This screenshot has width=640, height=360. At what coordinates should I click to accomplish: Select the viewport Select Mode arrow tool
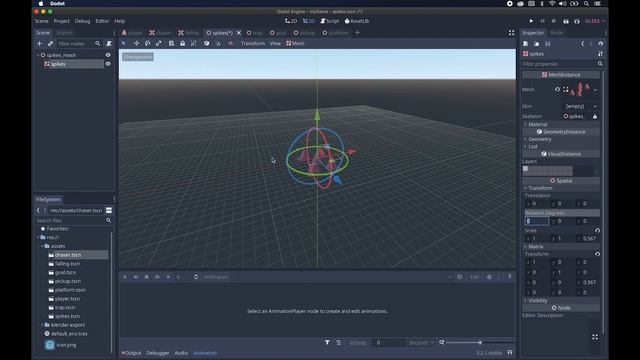(x=124, y=43)
